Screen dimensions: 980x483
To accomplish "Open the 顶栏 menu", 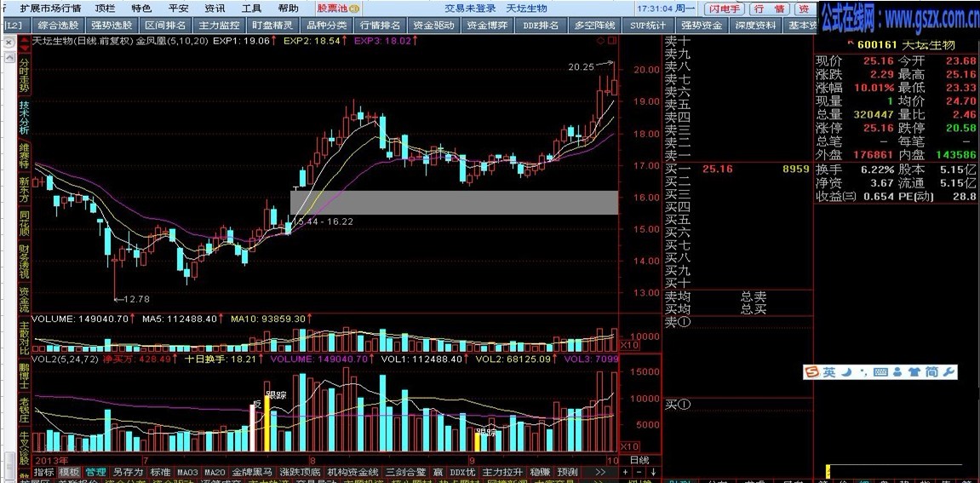I will 105,9.
